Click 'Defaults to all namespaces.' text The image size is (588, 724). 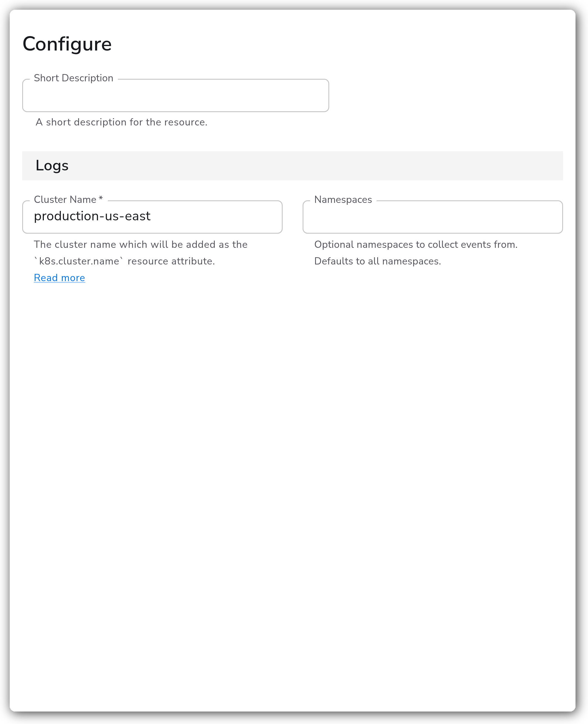pos(377,261)
